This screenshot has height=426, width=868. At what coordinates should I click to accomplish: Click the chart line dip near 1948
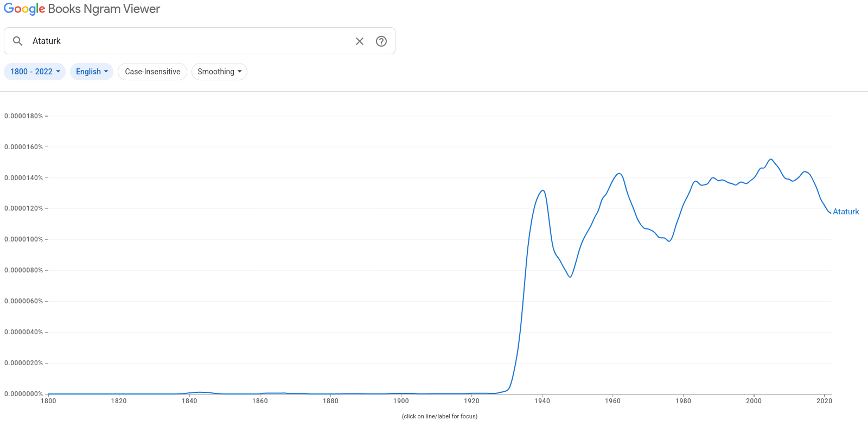(x=570, y=277)
